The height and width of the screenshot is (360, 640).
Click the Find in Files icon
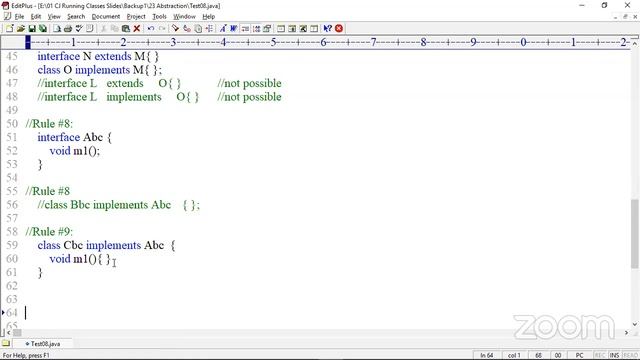(x=198, y=28)
